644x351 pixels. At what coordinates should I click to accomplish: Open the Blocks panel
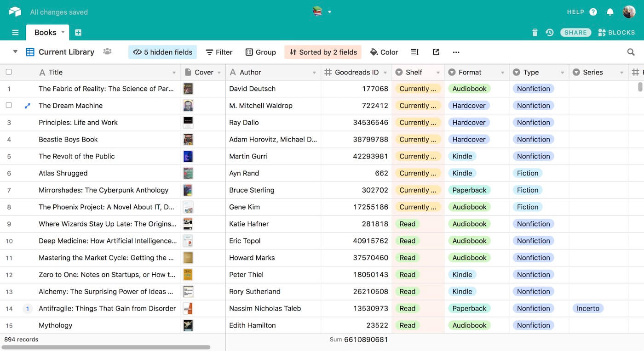pos(616,33)
